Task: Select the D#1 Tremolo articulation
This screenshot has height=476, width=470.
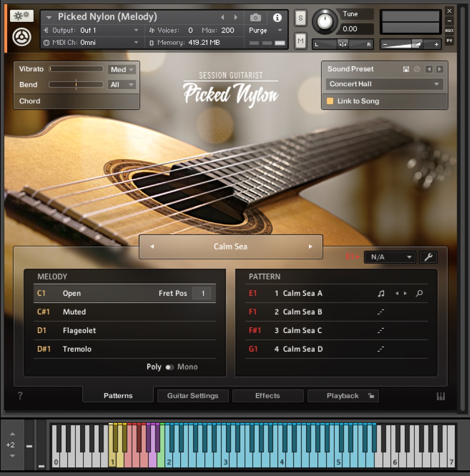Action: point(124,349)
